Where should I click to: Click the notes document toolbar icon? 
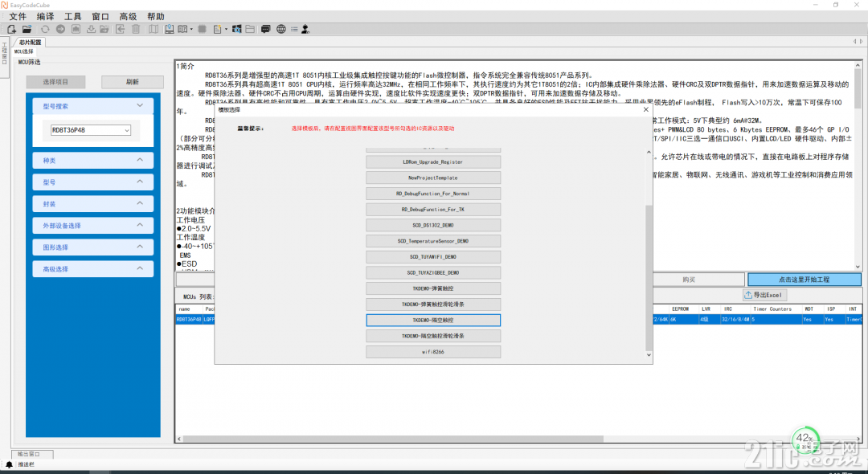[218, 29]
